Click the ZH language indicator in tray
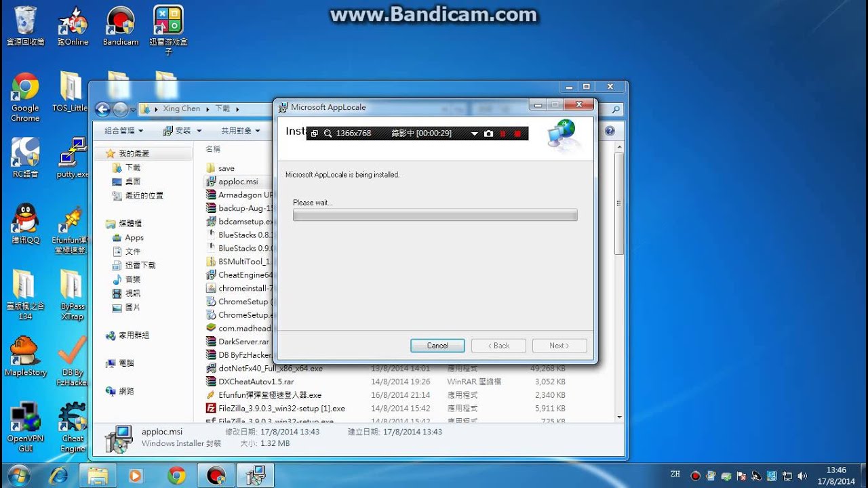 pos(675,474)
